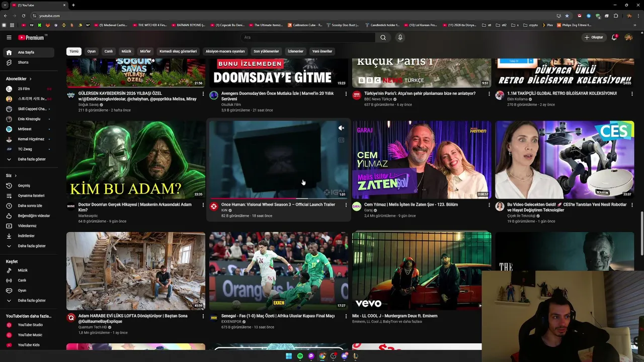Screen dimensions: 644x362
Task: Expand Siz section Daha fazla göster
Action: point(30,246)
